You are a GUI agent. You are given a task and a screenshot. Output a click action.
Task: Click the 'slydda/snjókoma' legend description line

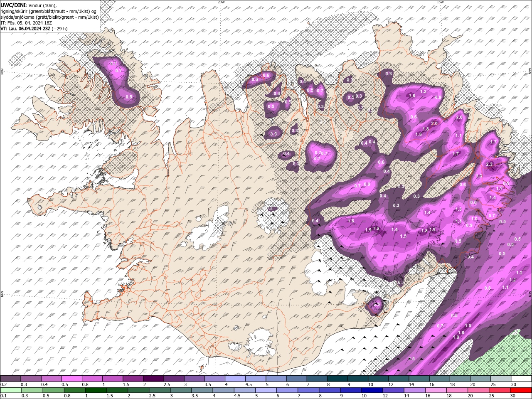click(x=50, y=17)
